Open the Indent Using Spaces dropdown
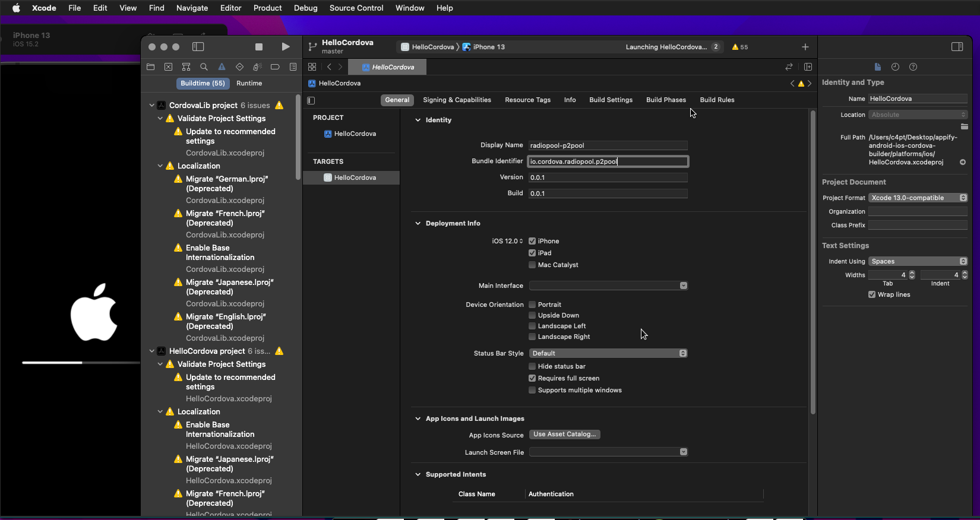 click(x=918, y=261)
